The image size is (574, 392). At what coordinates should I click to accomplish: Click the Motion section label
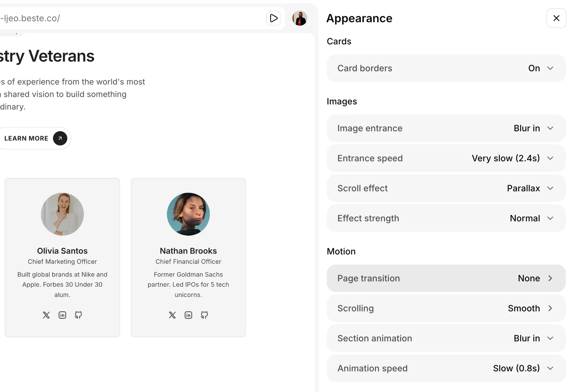341,251
